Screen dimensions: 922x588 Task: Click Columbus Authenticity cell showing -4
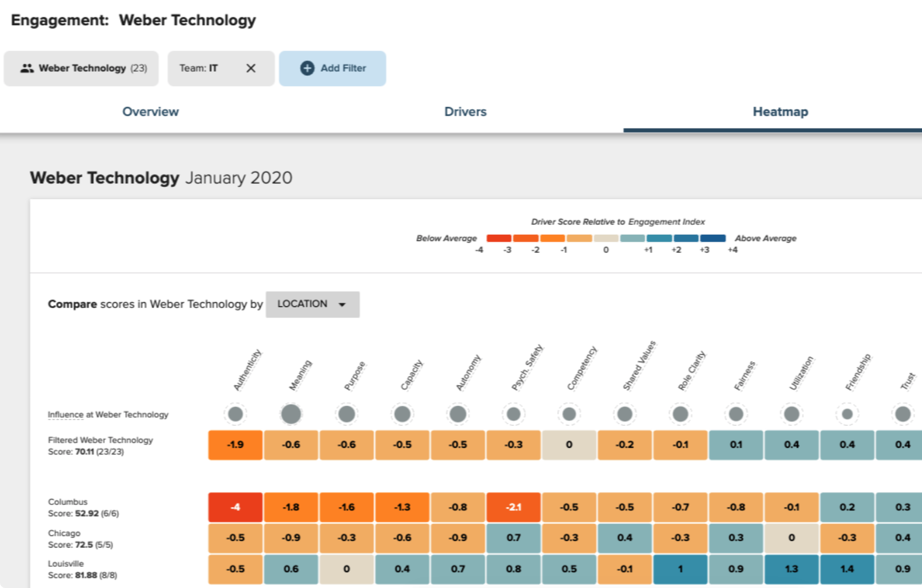tap(235, 507)
